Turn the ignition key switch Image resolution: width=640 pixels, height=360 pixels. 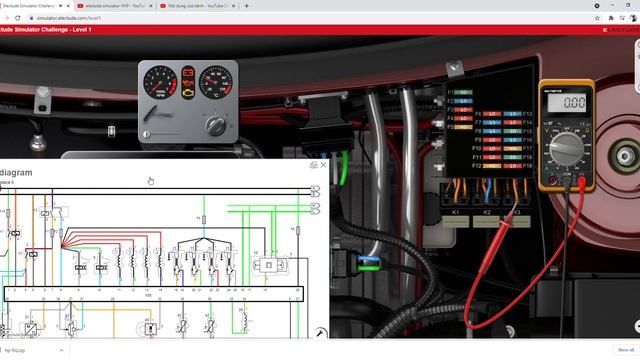[215, 125]
